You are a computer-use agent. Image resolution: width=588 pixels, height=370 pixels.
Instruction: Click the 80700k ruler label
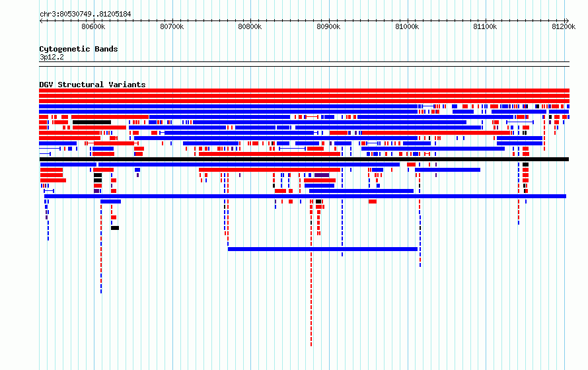[172, 26]
